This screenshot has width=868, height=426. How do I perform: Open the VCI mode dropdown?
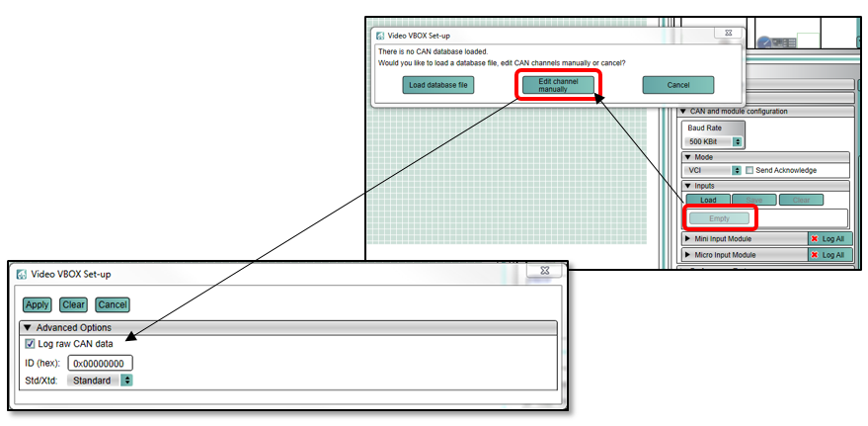(x=714, y=171)
